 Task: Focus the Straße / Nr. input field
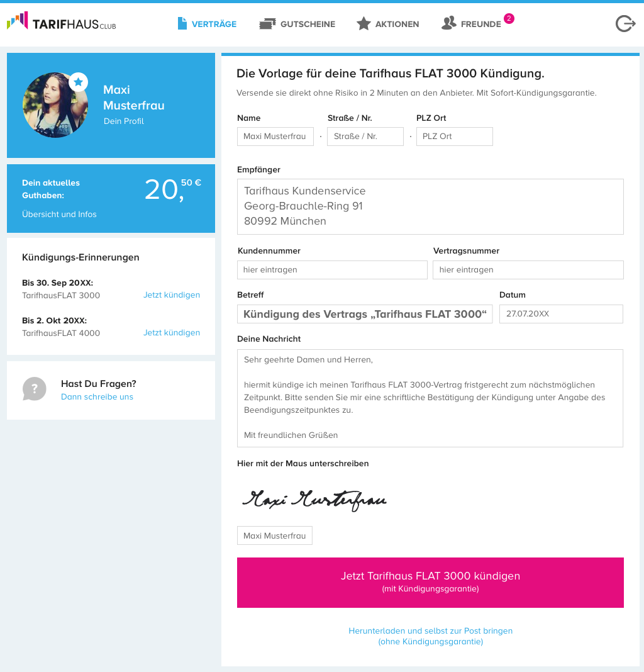[x=365, y=137]
